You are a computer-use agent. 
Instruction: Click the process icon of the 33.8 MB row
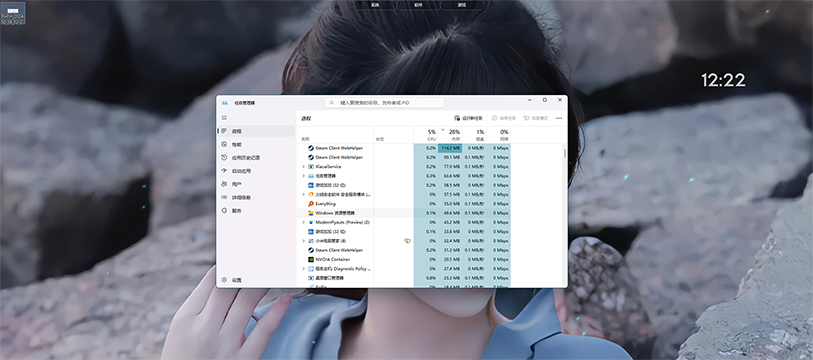pos(311,231)
